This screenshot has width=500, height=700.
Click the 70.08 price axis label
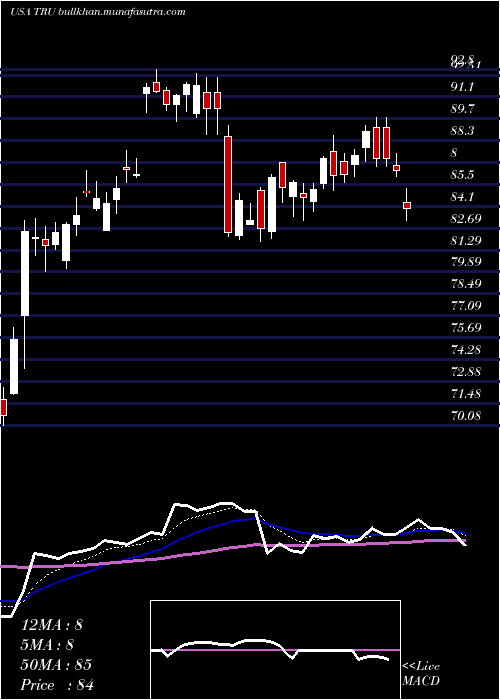coord(465,416)
